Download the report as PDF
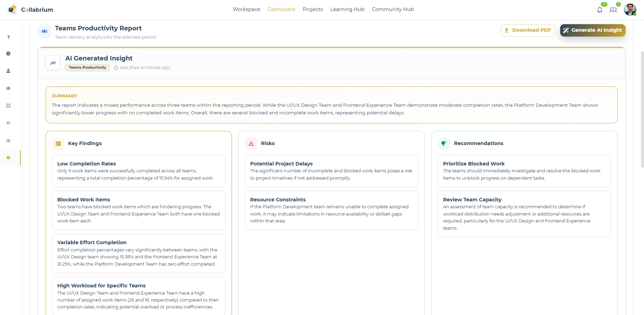The image size is (644, 315). (x=528, y=30)
